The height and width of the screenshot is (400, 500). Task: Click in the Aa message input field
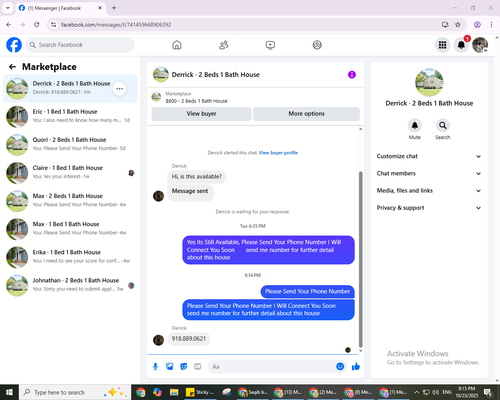pos(271,367)
